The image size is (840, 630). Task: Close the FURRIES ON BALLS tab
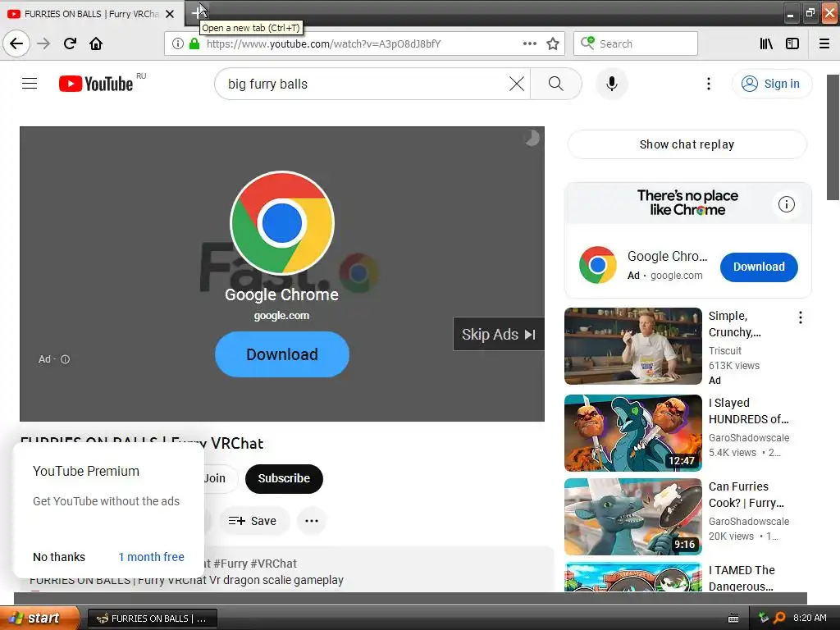[170, 14]
